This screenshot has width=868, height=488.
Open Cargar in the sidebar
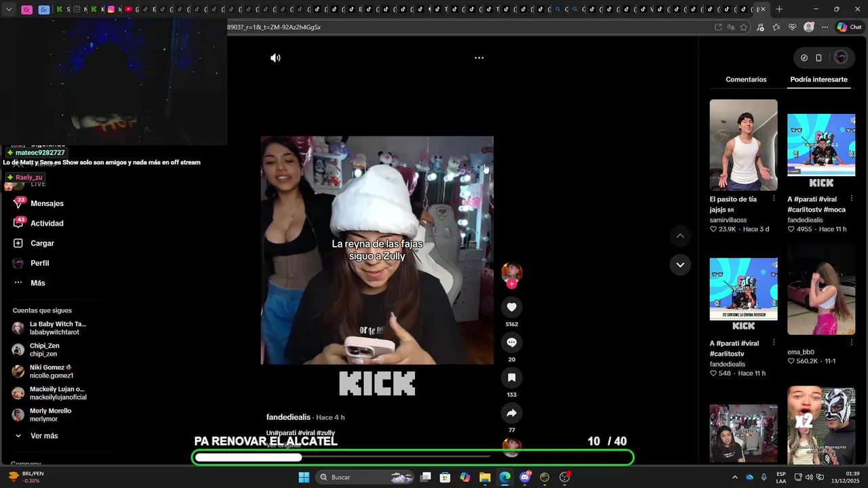tap(42, 243)
